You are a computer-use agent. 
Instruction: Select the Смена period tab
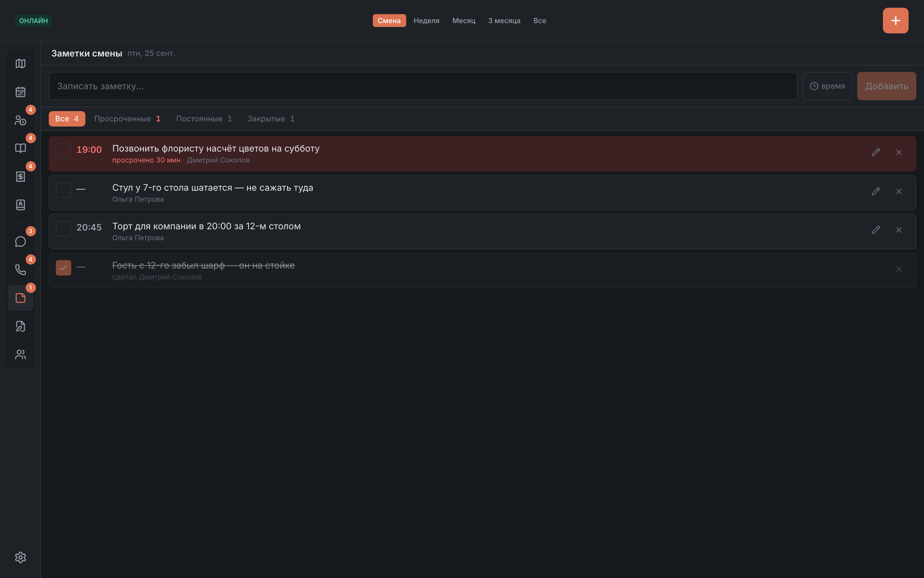tap(389, 21)
